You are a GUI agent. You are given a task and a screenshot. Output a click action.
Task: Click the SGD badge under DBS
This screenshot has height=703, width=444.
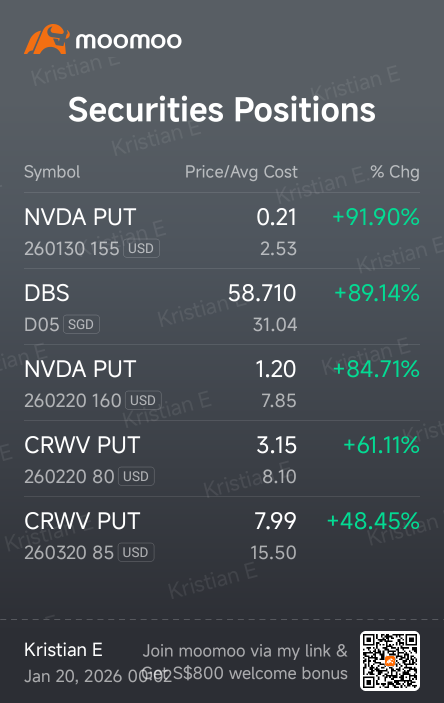81,324
